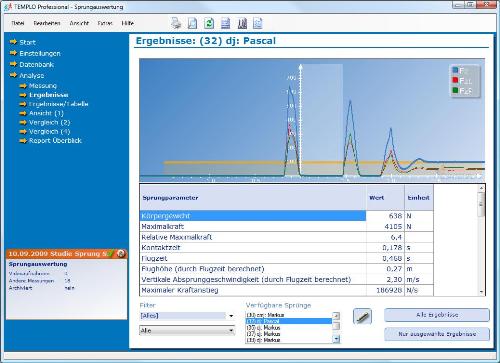Select the bold Ergebnisse sidebar item
The width and height of the screenshot is (500, 363).
click(x=49, y=95)
